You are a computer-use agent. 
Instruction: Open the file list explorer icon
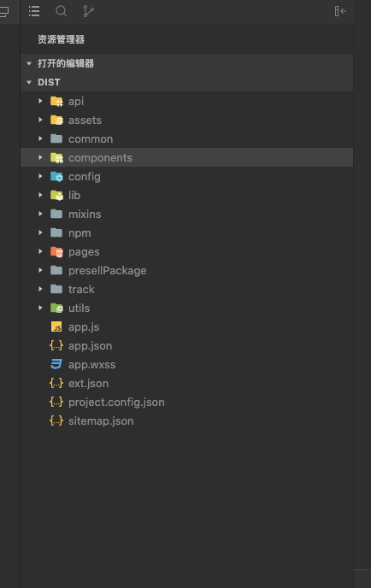coord(34,11)
